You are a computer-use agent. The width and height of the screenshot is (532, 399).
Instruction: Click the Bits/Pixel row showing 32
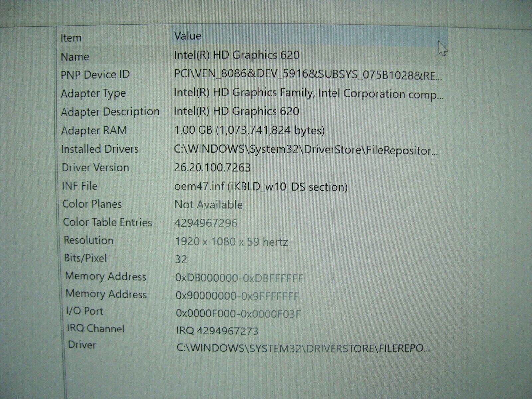(x=180, y=259)
